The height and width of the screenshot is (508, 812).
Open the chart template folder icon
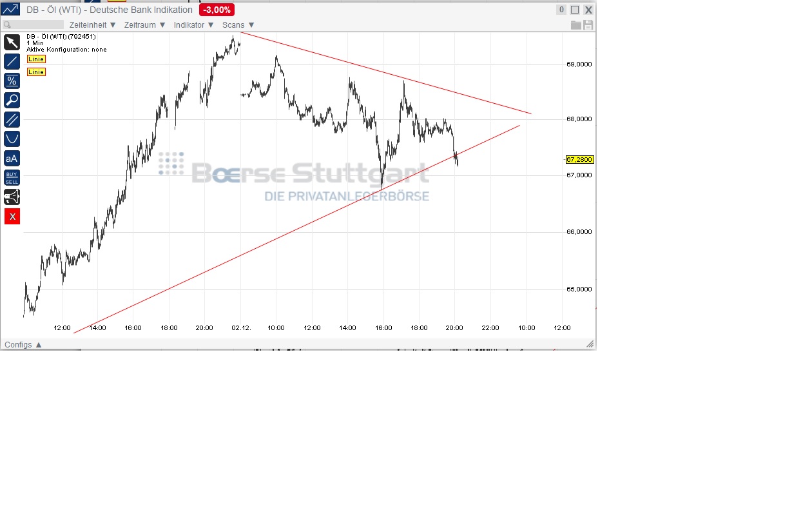pyautogui.click(x=577, y=24)
